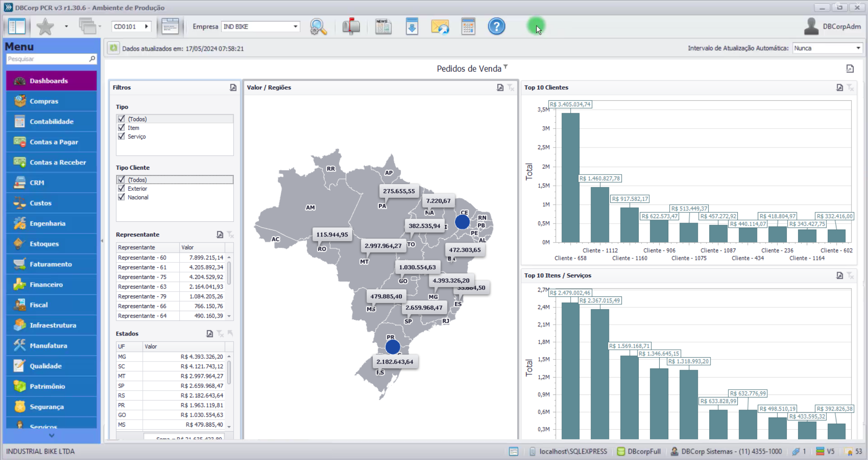
Task: Click the blue download toolbar icon
Action: (412, 26)
